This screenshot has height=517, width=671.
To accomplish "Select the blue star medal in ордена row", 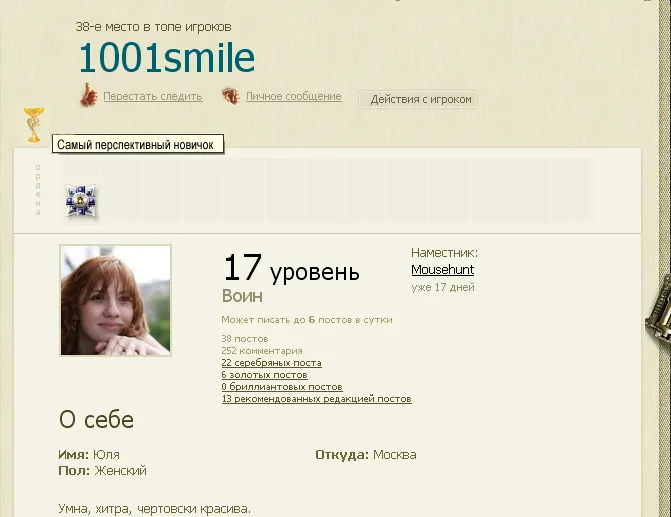I will coord(81,200).
